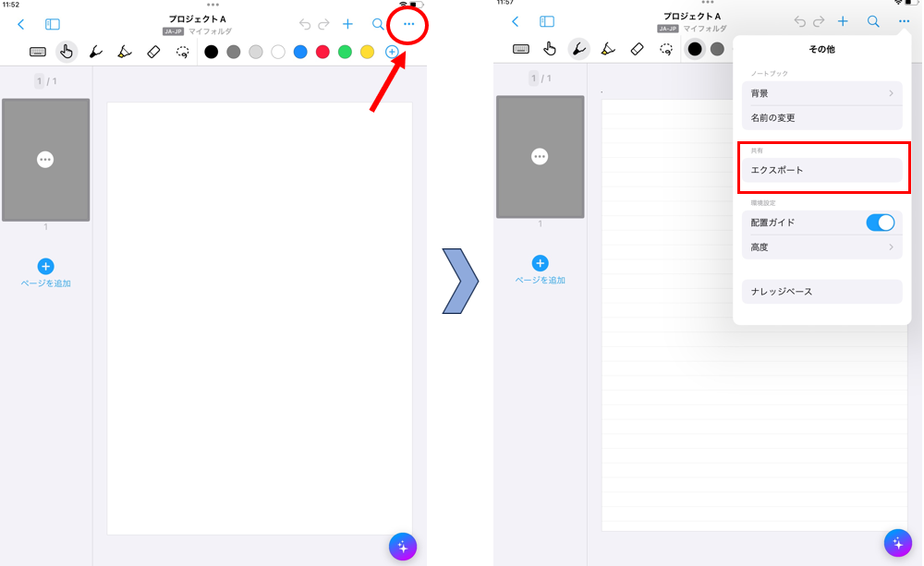Open the 高度 advanced options
924x566 pixels.
(x=822, y=247)
